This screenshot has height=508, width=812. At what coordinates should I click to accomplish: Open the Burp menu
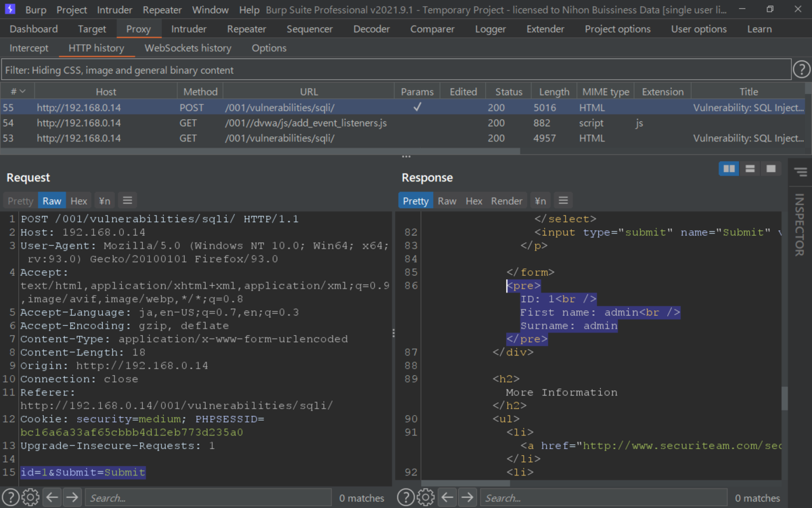click(36, 10)
